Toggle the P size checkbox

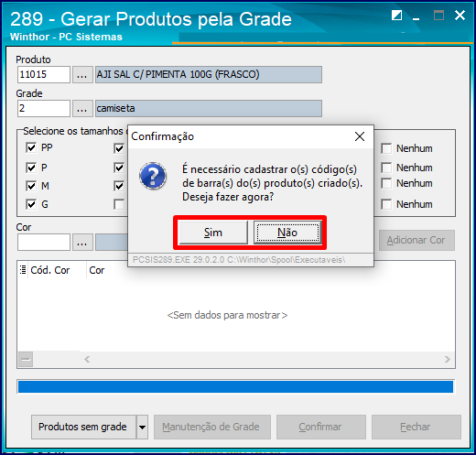[31, 168]
